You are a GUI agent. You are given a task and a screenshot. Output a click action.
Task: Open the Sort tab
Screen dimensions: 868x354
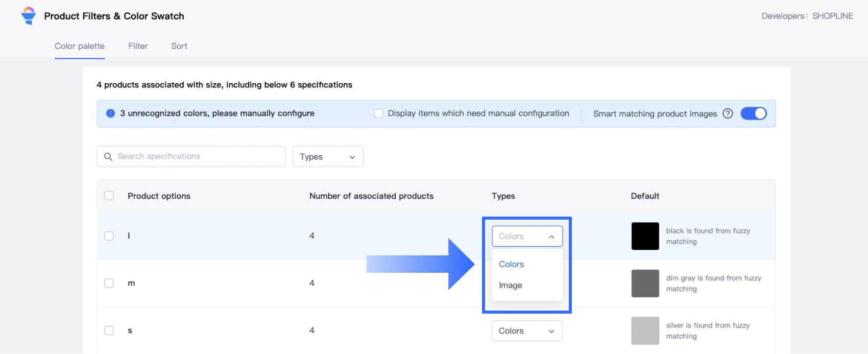tap(179, 46)
